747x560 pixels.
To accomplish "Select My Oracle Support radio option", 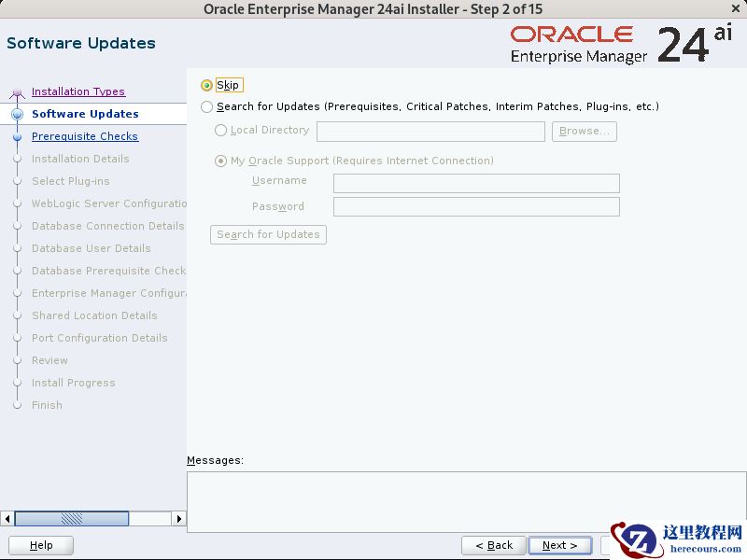I will [220, 161].
